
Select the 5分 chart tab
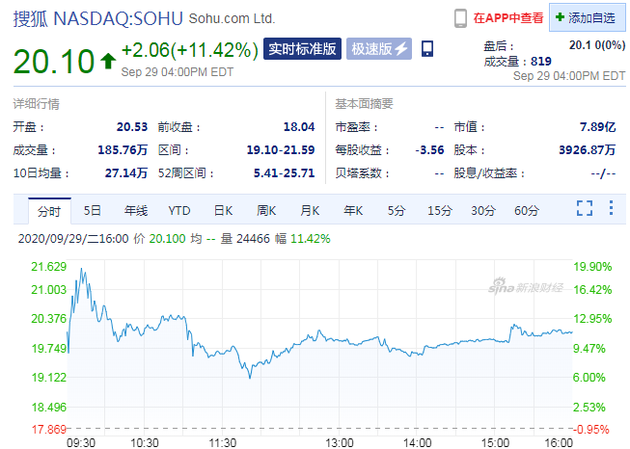coord(396,210)
